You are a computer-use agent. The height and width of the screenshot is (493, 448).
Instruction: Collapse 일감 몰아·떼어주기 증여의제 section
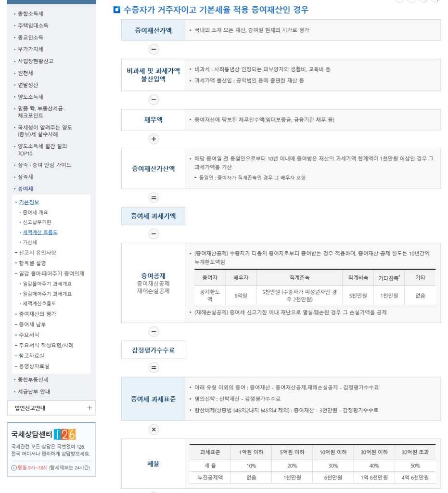coord(51,273)
